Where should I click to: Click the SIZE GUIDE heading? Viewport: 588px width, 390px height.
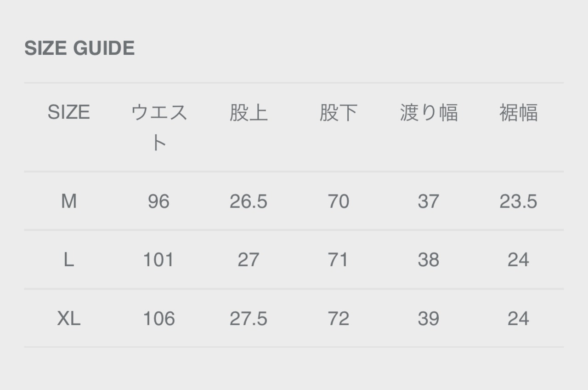point(79,48)
